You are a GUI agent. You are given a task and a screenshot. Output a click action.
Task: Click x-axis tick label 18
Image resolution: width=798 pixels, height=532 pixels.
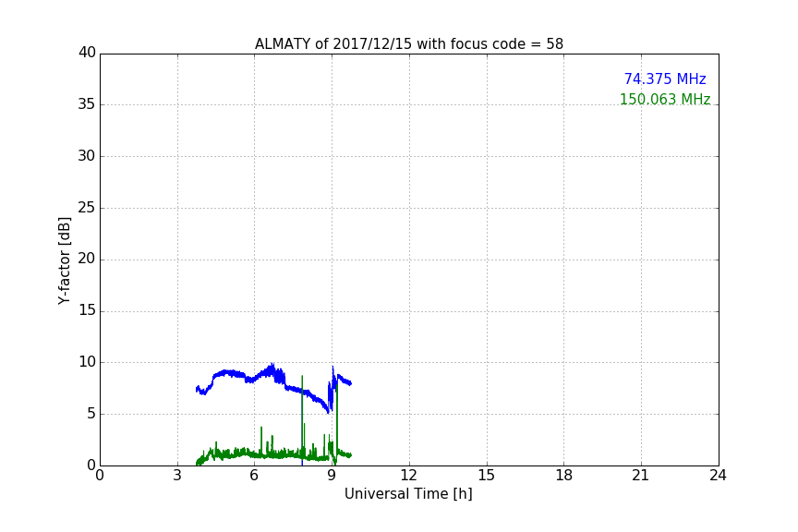click(x=564, y=476)
